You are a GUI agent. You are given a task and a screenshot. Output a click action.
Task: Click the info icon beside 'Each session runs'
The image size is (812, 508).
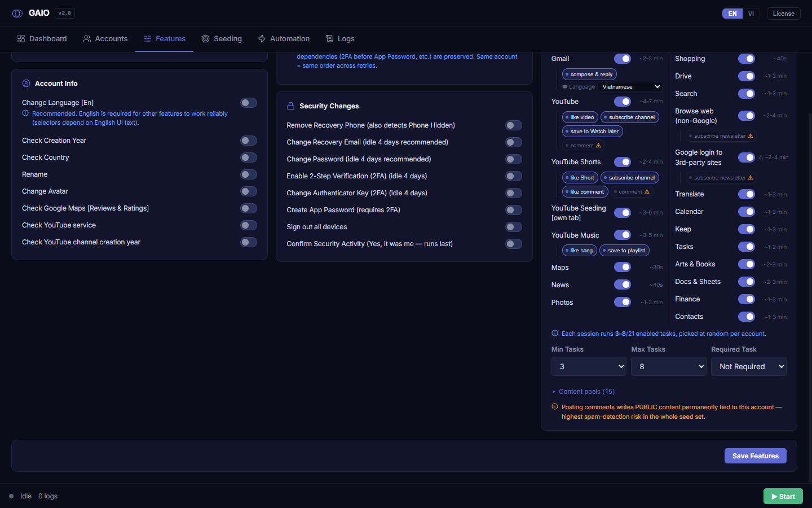click(x=555, y=334)
